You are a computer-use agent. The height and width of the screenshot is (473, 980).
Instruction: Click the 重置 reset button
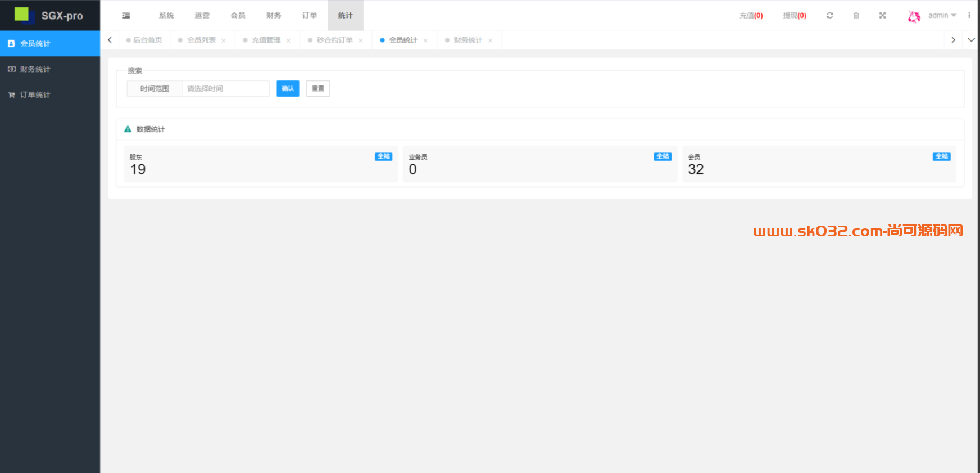pyautogui.click(x=318, y=89)
